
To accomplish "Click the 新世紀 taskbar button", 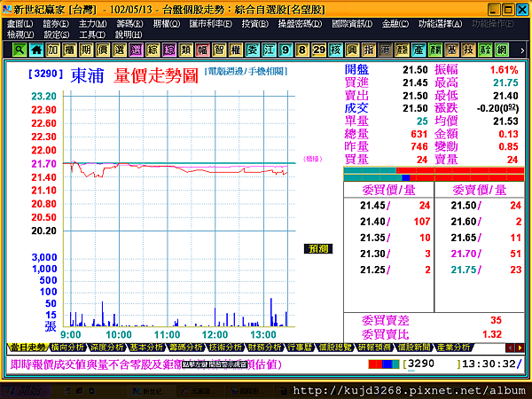I will coord(151,391).
